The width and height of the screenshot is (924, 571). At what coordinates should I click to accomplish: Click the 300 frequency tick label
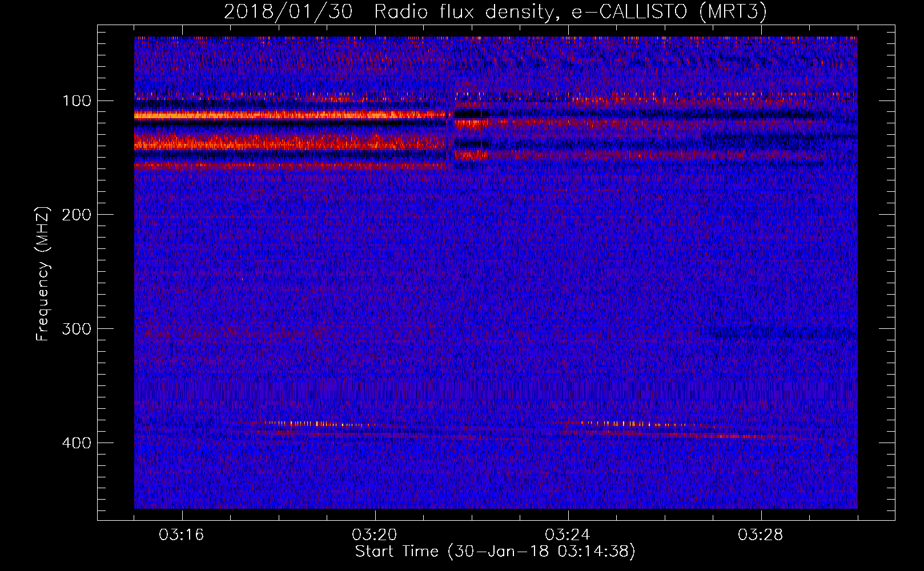77,329
